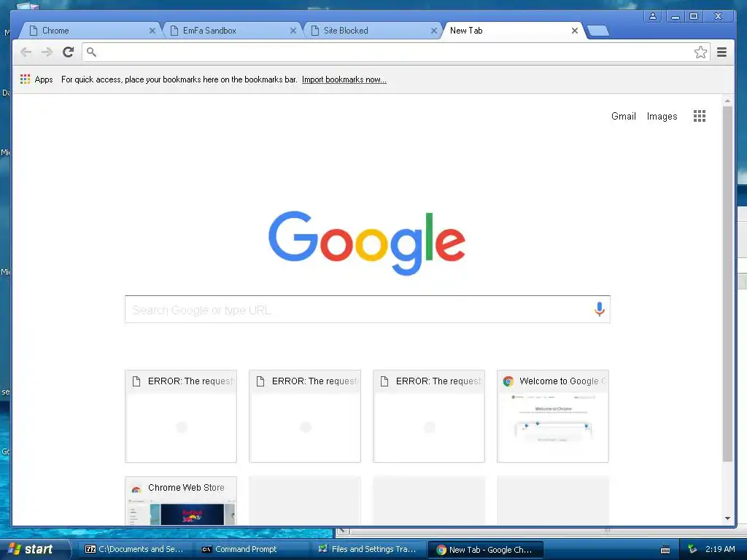This screenshot has width=747, height=560.
Task: Close the New Tab tab
Action: (x=575, y=31)
